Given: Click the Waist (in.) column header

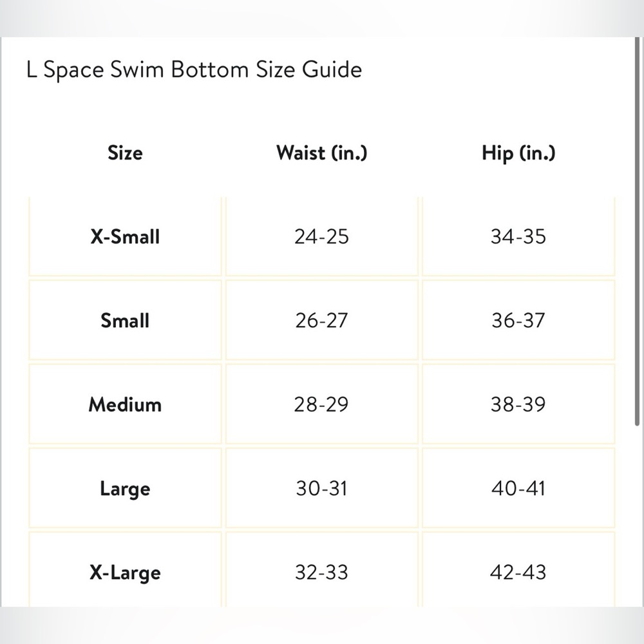Looking at the screenshot, I should coord(321,153).
